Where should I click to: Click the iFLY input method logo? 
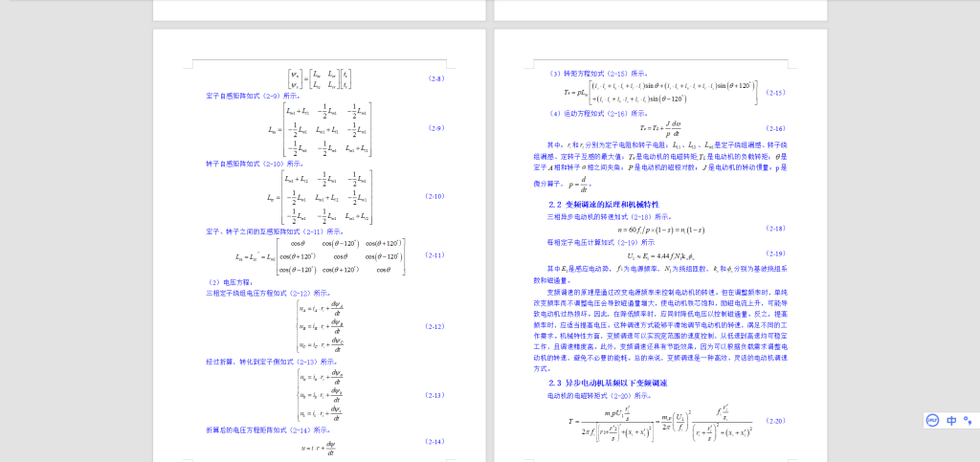(932, 420)
